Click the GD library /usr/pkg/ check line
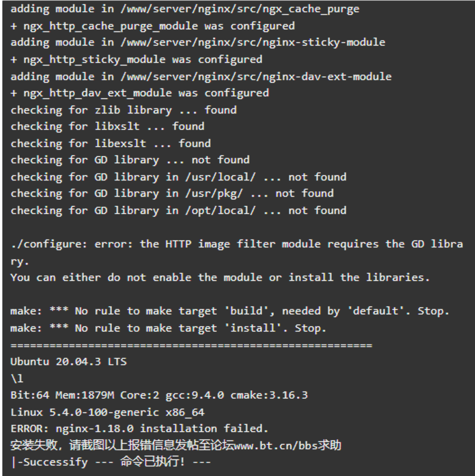The height and width of the screenshot is (476, 475). (172, 194)
